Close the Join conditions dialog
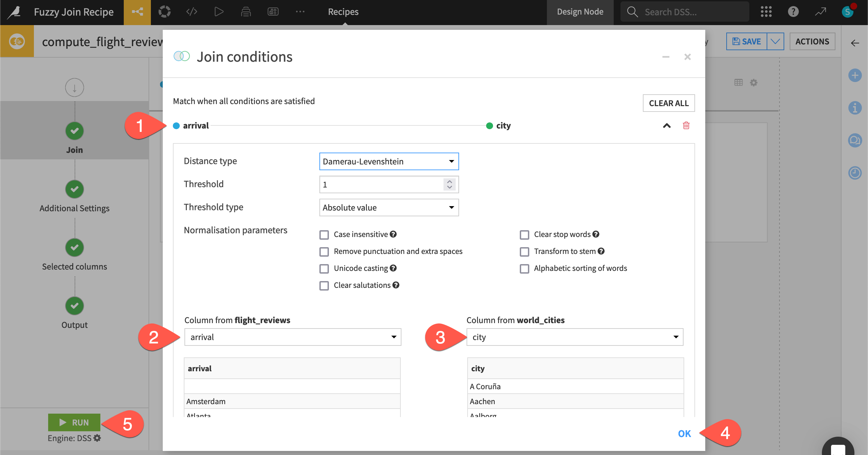This screenshot has height=455, width=868. pos(687,57)
